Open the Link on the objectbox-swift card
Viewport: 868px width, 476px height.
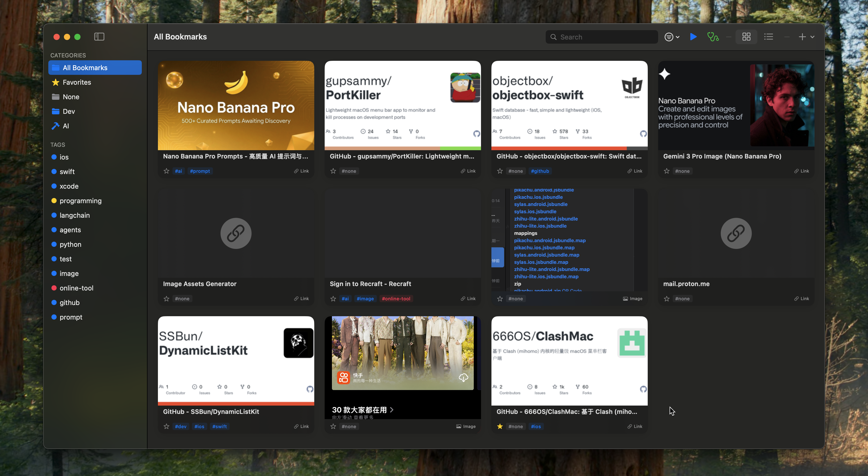(x=635, y=171)
